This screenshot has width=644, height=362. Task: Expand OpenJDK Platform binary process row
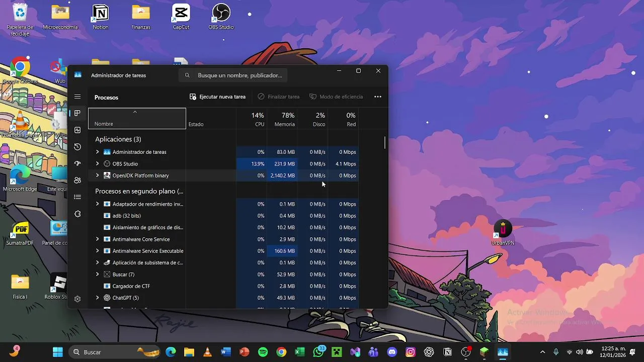tap(97, 175)
